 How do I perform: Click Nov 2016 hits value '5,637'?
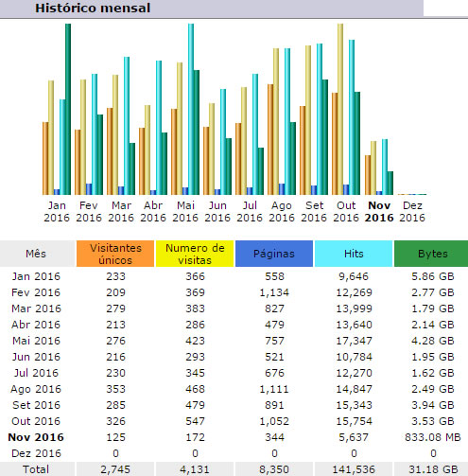point(354,437)
